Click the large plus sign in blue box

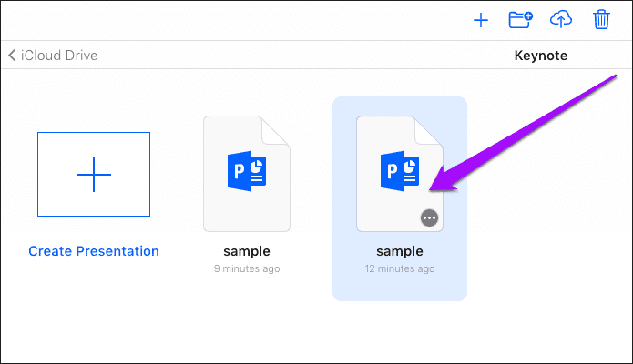coord(94,175)
